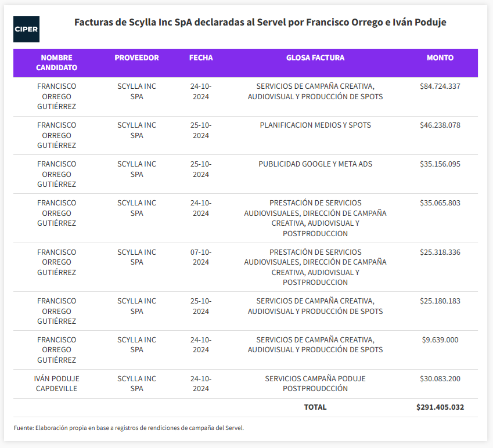This screenshot has height=448, width=493.
Task: Click the CIPER logo icon
Action: point(26,29)
